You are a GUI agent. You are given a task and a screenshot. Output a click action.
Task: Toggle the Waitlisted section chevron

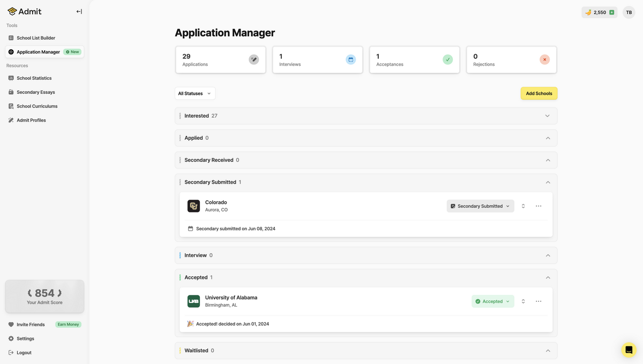(548, 351)
